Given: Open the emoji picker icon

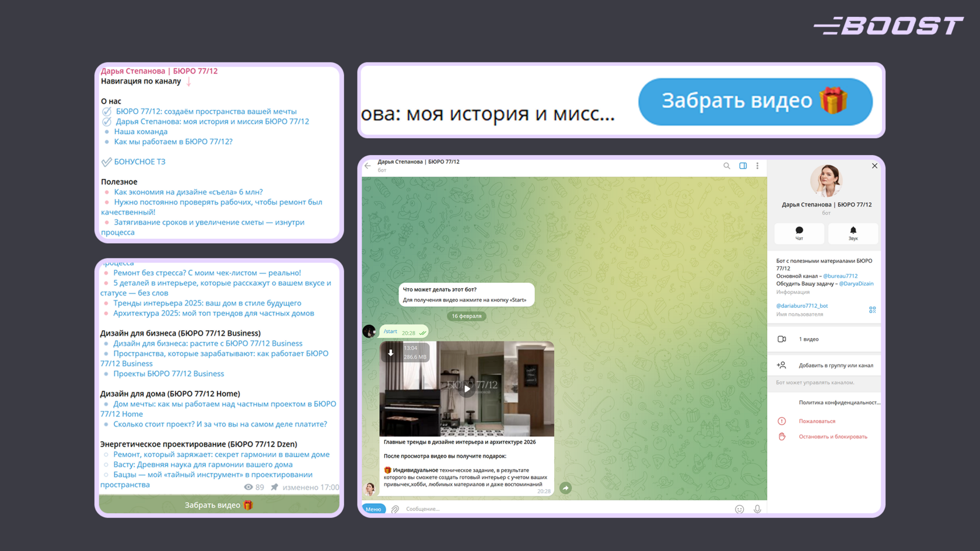Looking at the screenshot, I should point(739,509).
